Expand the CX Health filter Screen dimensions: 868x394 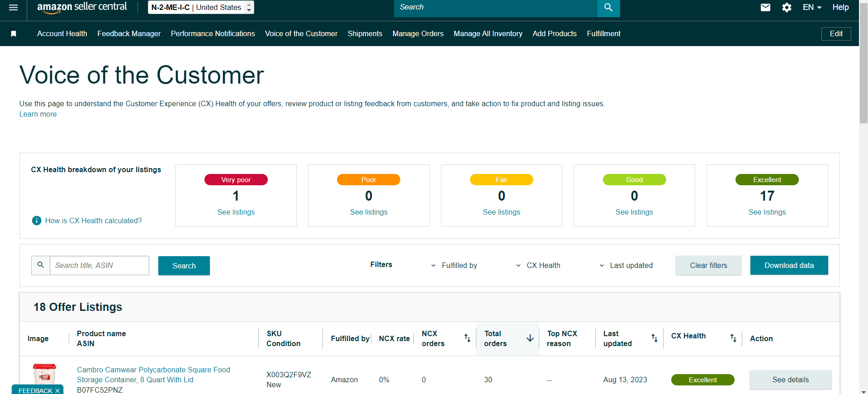click(538, 266)
